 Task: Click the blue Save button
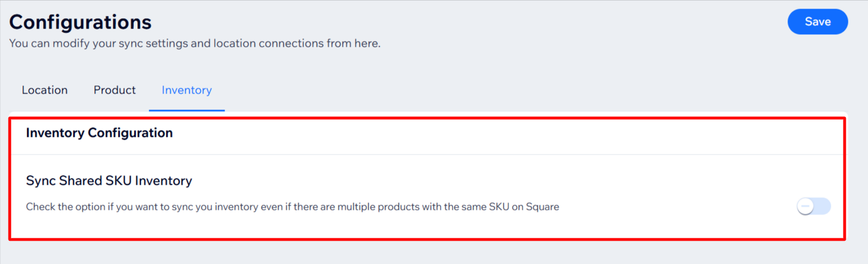pyautogui.click(x=817, y=22)
